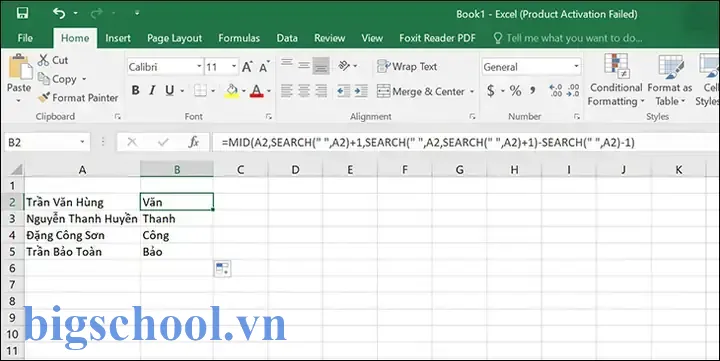Switch to the Page Layout tab
The height and width of the screenshot is (361, 720).
click(x=174, y=38)
